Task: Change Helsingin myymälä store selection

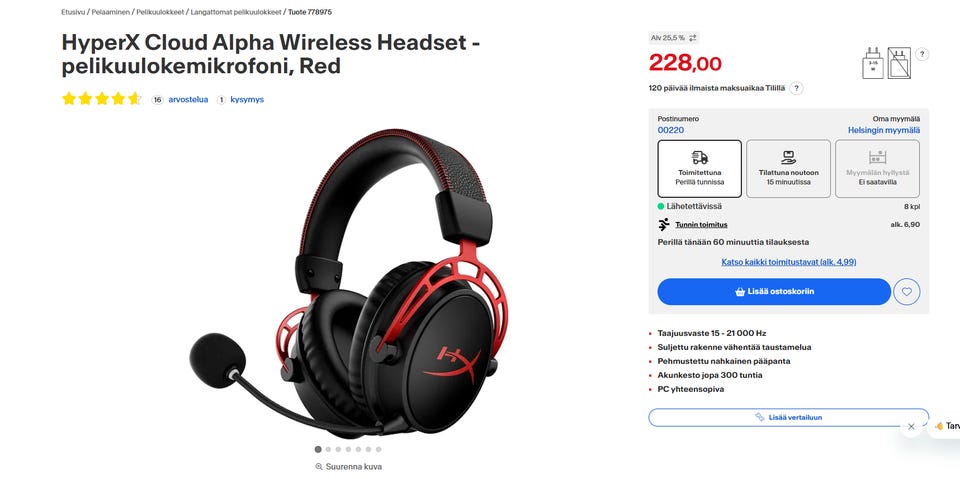Action: click(x=883, y=130)
